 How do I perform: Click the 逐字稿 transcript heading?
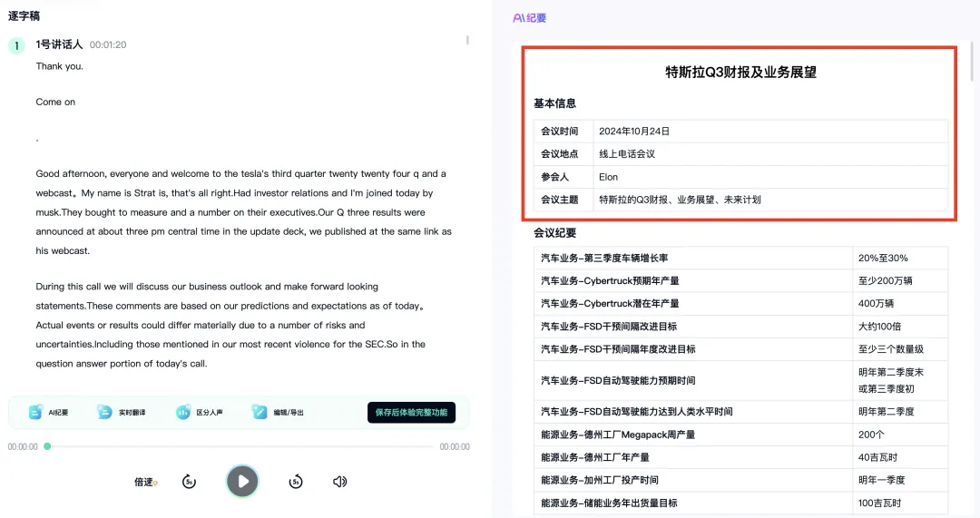24,15
